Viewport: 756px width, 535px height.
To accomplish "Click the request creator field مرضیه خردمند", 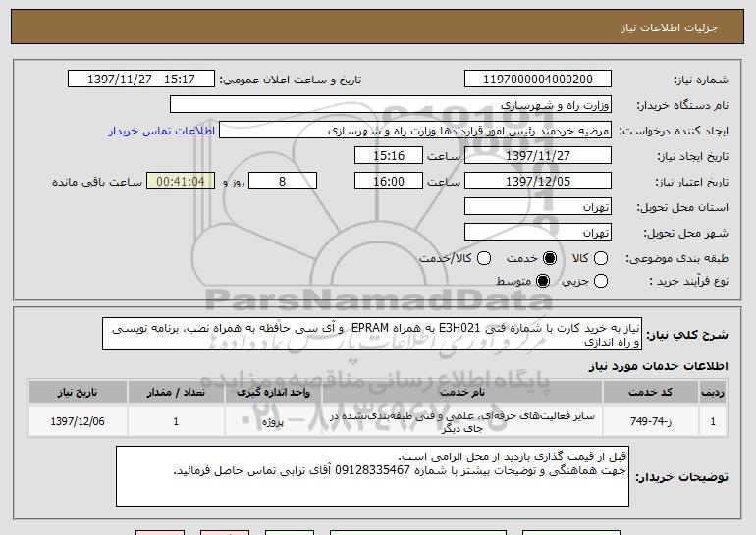I will tap(415, 131).
